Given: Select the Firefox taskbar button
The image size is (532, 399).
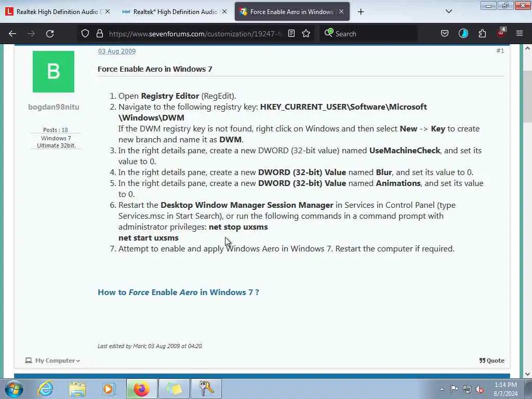Looking at the screenshot, I should pyautogui.click(x=142, y=389).
